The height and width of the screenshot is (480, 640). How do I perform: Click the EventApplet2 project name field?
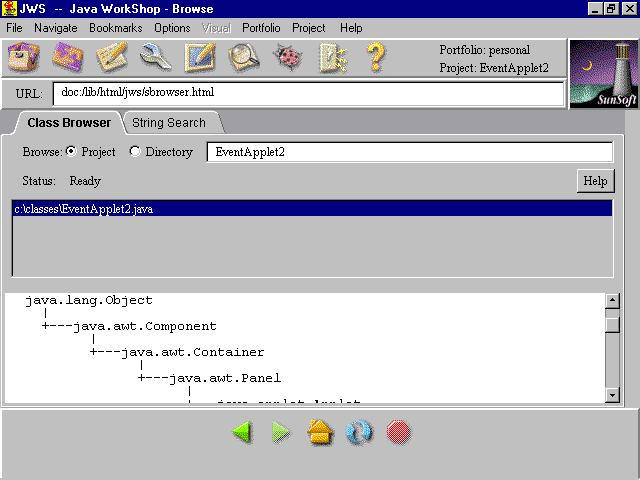(x=409, y=152)
